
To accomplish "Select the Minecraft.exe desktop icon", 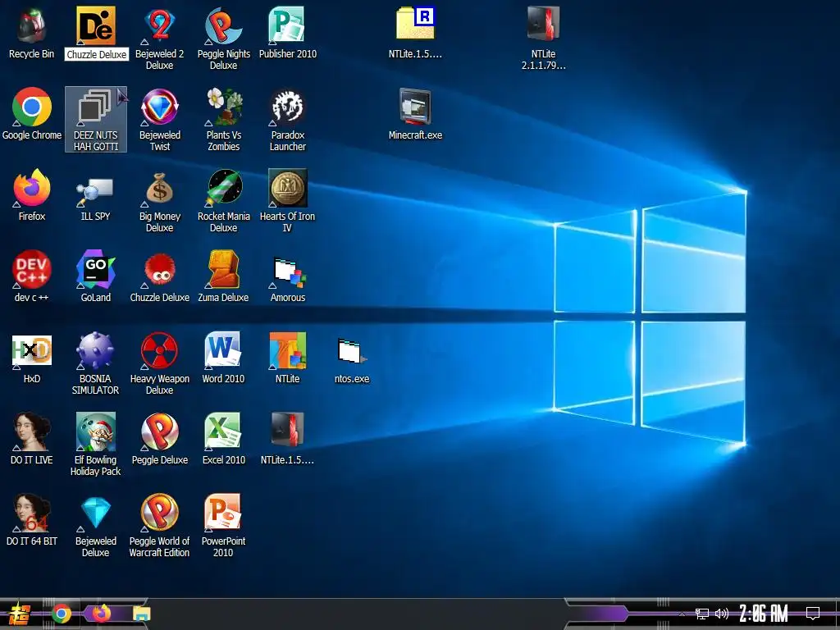I will pos(415,113).
